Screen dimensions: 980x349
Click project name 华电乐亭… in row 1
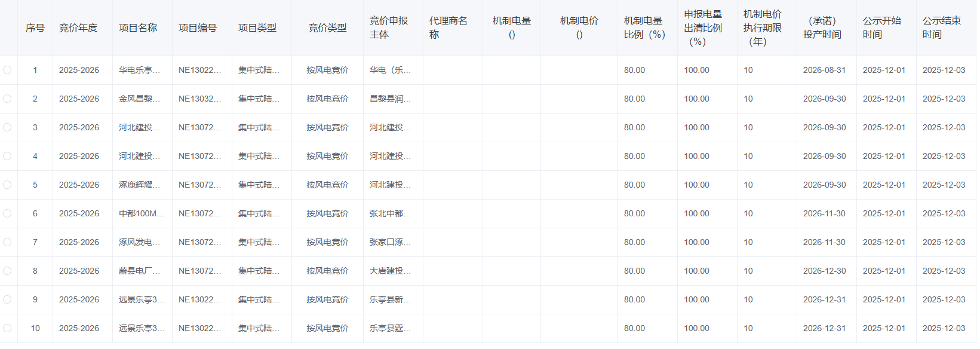tap(139, 70)
